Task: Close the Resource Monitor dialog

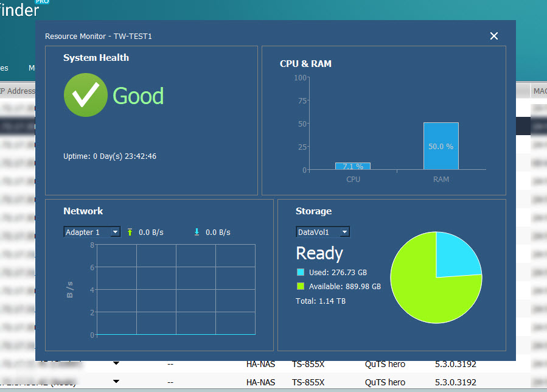Action: pos(494,37)
